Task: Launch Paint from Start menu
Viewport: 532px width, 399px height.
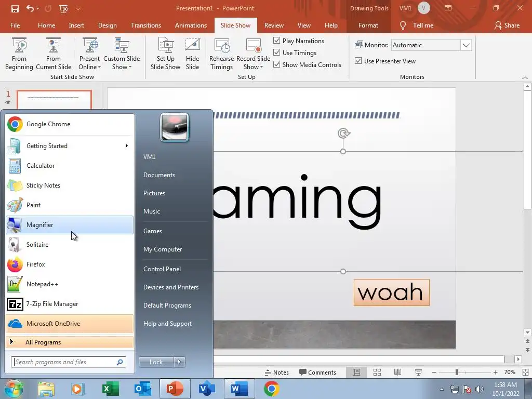Action: 70,205
